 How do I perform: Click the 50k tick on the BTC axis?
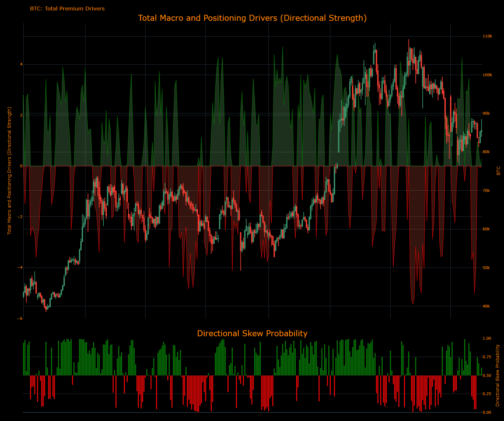[x=486, y=268]
